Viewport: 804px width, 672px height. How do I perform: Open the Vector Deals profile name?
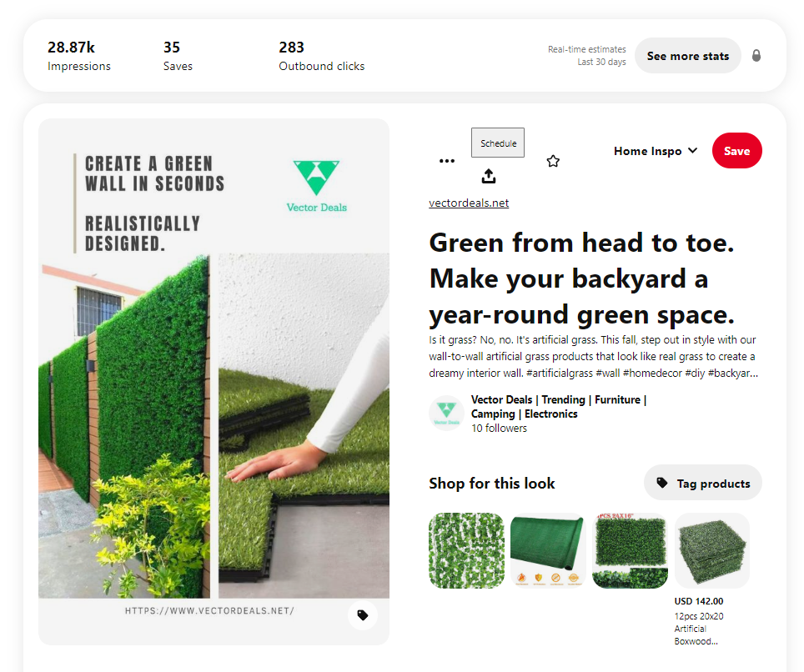(x=559, y=407)
